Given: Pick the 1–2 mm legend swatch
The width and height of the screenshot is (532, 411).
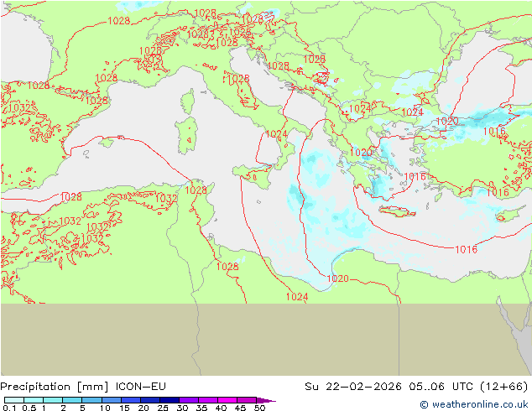Looking at the screenshot, I should point(53,400).
